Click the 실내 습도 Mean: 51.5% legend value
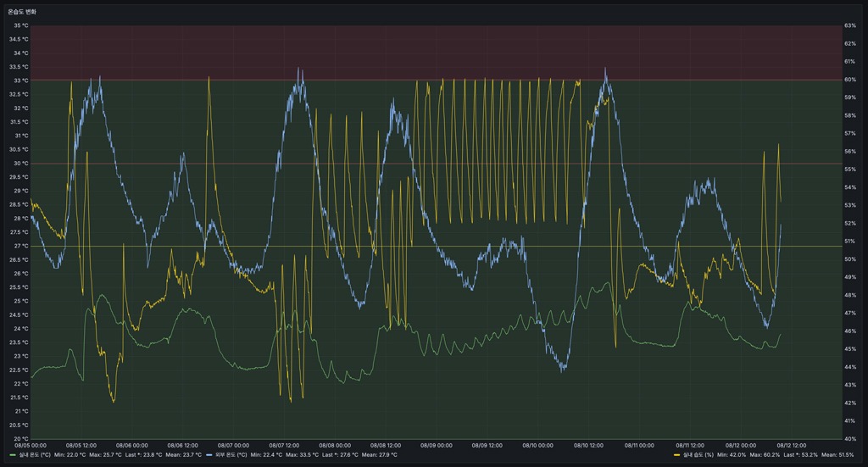Screen dimensions: 868x467 coord(837,455)
